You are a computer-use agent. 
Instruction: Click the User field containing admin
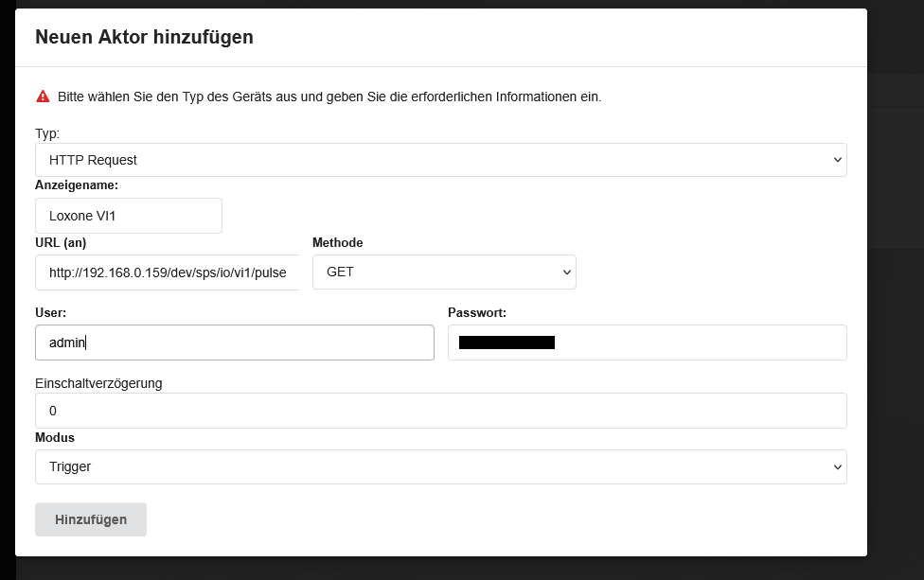pos(235,343)
